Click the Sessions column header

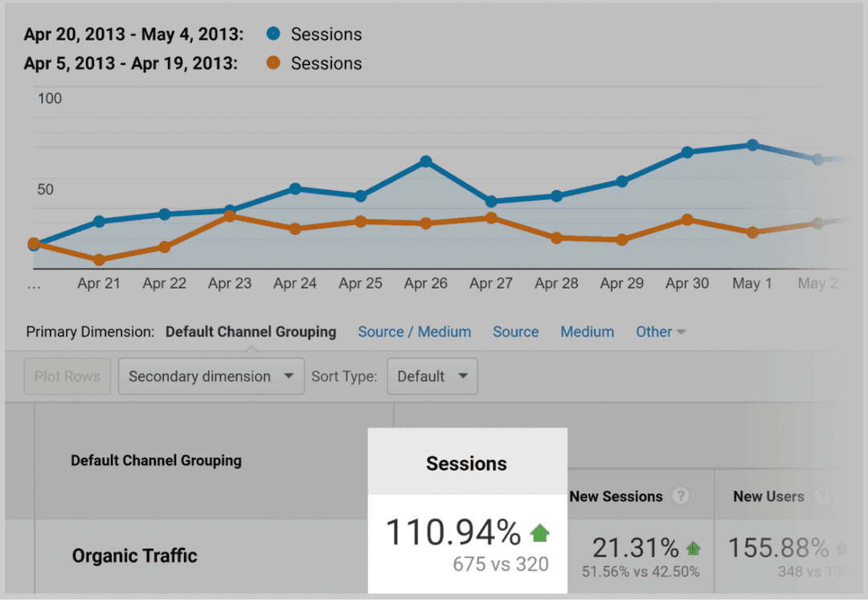(466, 463)
